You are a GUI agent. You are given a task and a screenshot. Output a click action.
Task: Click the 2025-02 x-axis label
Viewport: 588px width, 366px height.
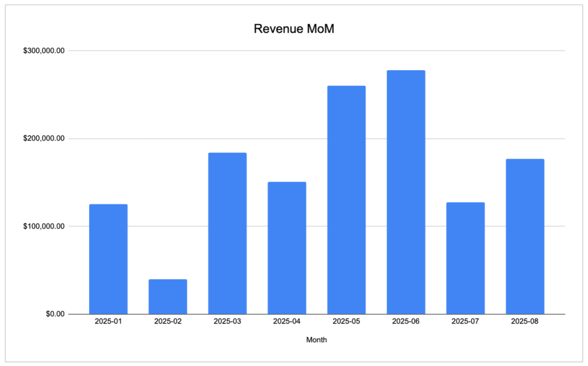click(x=168, y=322)
